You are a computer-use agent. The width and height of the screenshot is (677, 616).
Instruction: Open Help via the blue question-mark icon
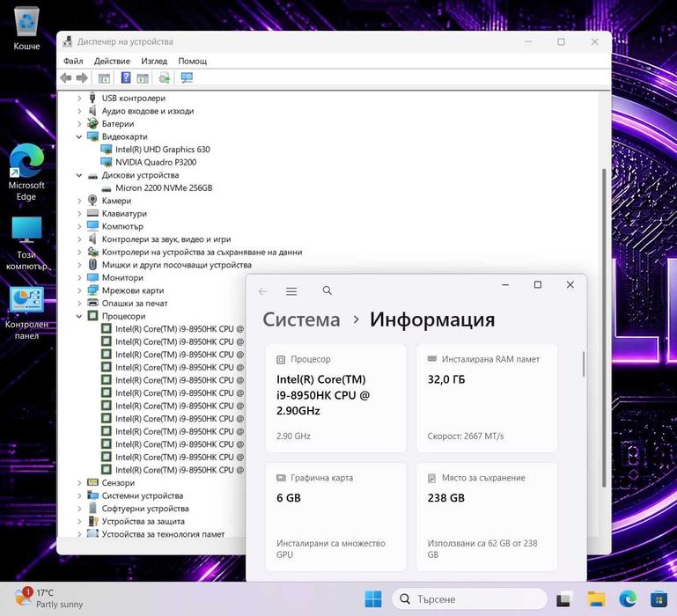pos(126,77)
